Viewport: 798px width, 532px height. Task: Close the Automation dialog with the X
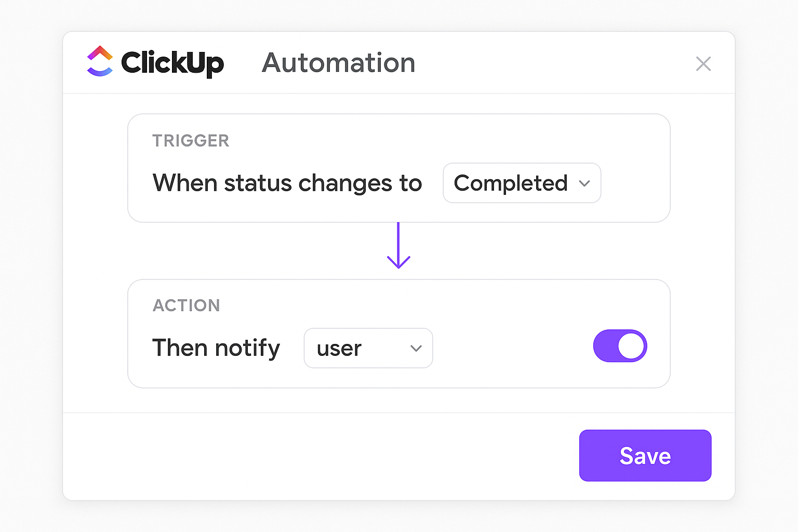pyautogui.click(x=703, y=64)
